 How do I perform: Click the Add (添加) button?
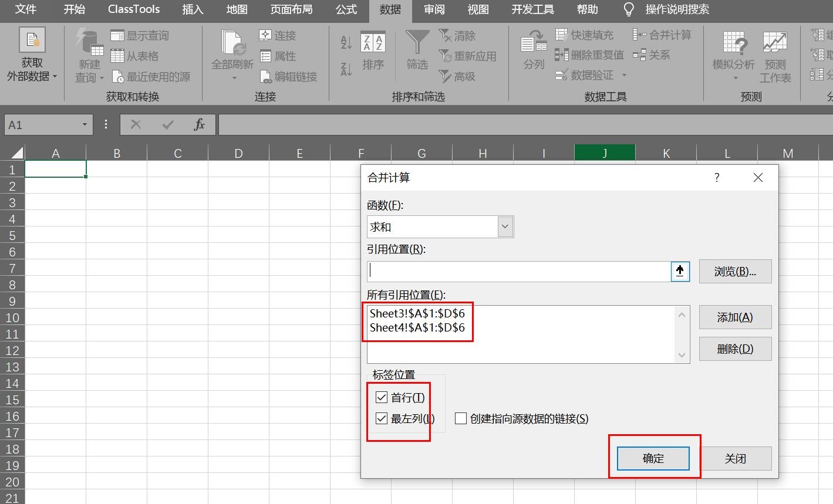pos(734,317)
